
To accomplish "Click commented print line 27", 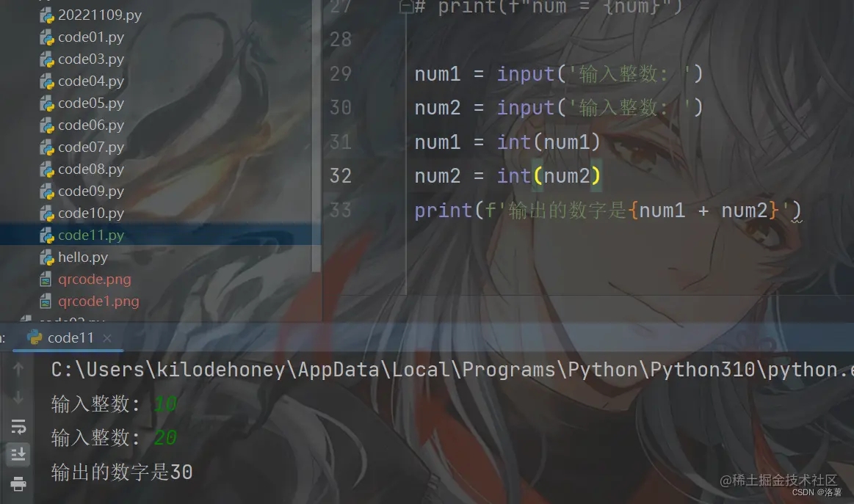I will tap(548, 7).
